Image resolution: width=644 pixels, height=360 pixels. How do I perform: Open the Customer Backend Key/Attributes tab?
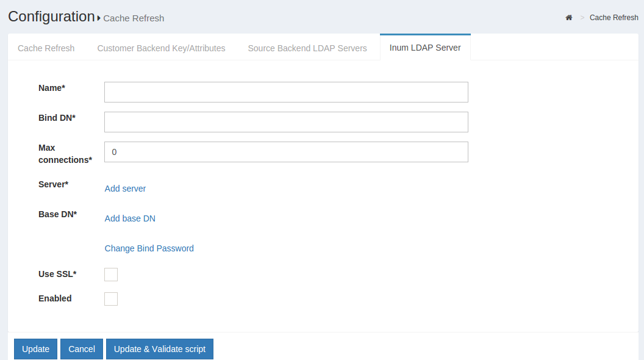[161, 48]
